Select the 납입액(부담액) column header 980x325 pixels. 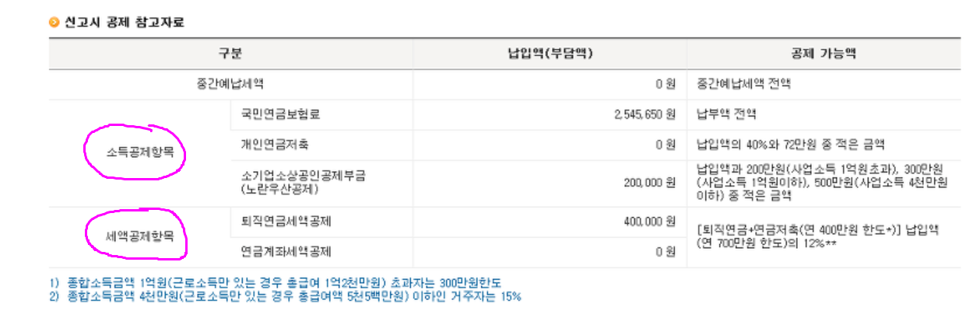(x=549, y=54)
